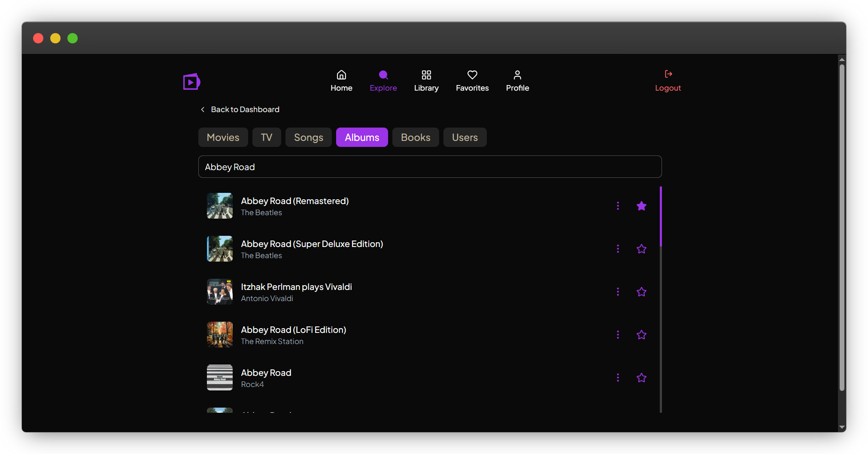Click The Remix Station artist name
Screen dimensions: 868x454
272,341
